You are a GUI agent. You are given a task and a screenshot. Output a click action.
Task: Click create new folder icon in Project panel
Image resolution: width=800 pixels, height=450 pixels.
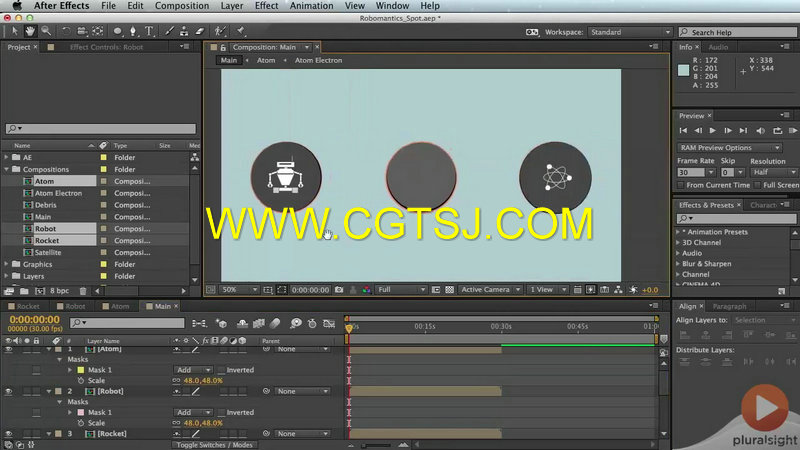coord(24,291)
